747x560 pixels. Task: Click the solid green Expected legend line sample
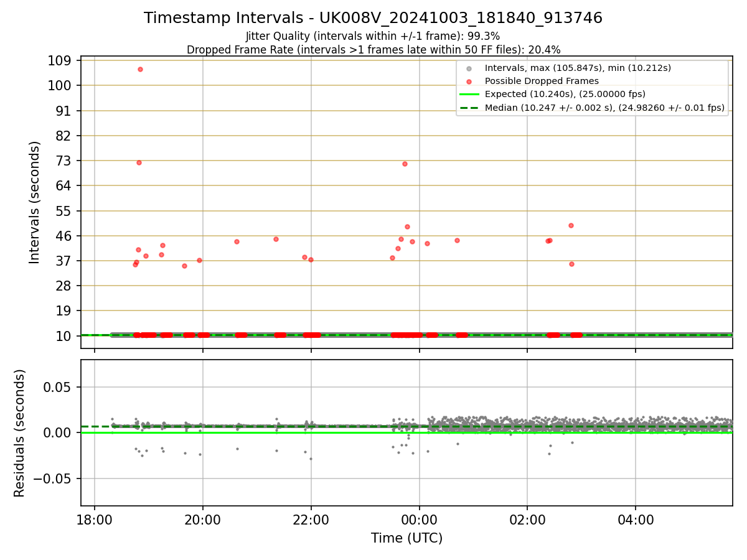point(469,95)
